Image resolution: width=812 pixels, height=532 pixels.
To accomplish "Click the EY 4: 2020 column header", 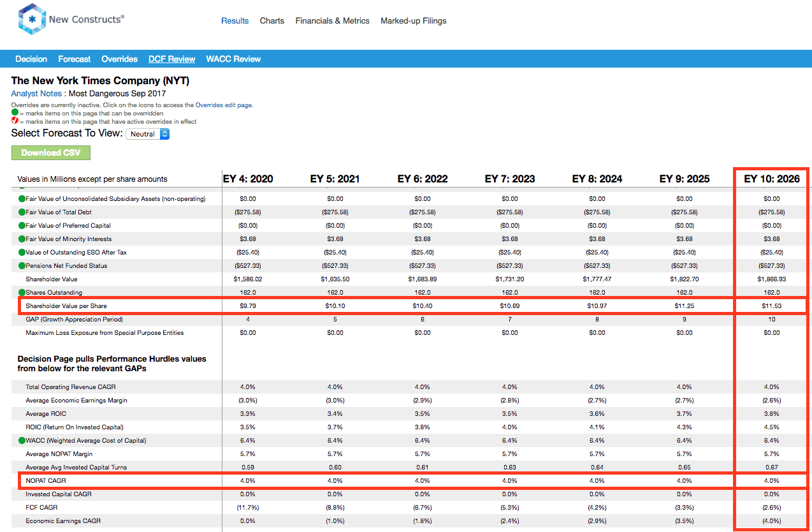I will pyautogui.click(x=248, y=179).
